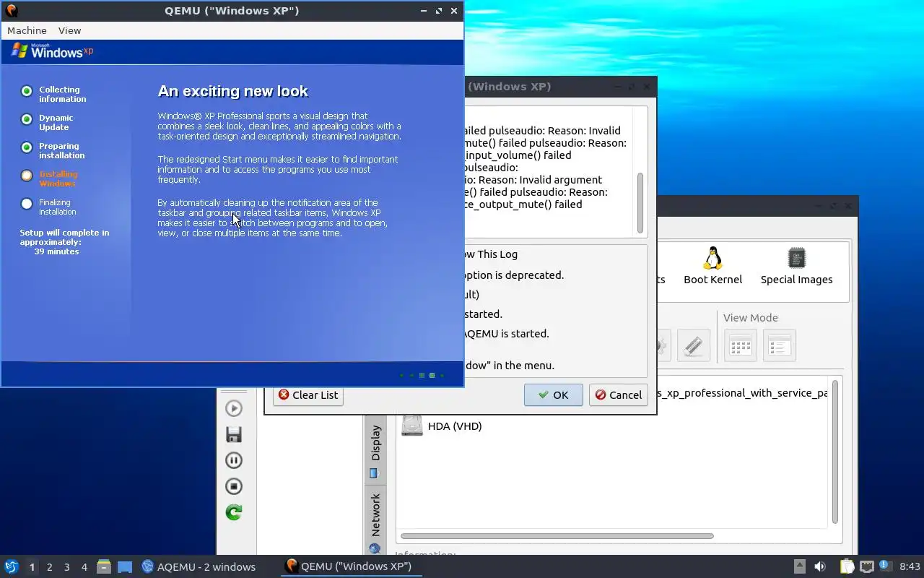
Task: Click the 'An exciting new look' heading
Action: coord(232,91)
